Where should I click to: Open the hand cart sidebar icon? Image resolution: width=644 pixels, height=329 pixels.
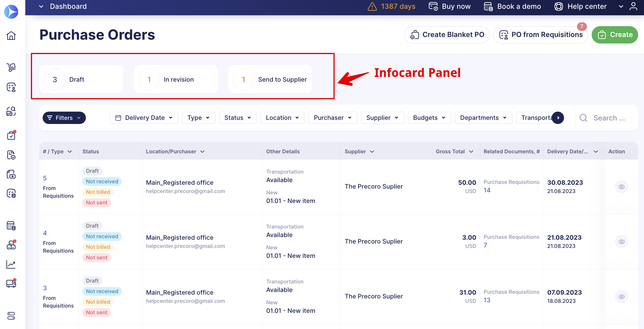(11, 67)
